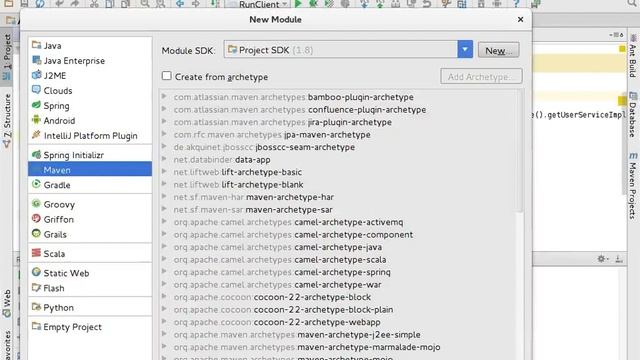Expand the lift-archetype-basic row
Screen dimensions: 640x360
(x=164, y=171)
